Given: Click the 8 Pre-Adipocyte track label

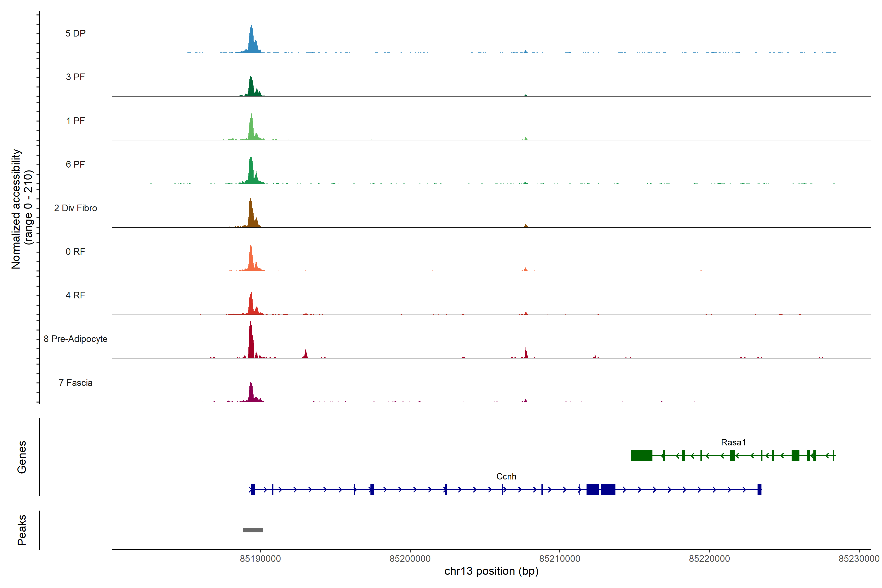Looking at the screenshot, I should point(75,339).
